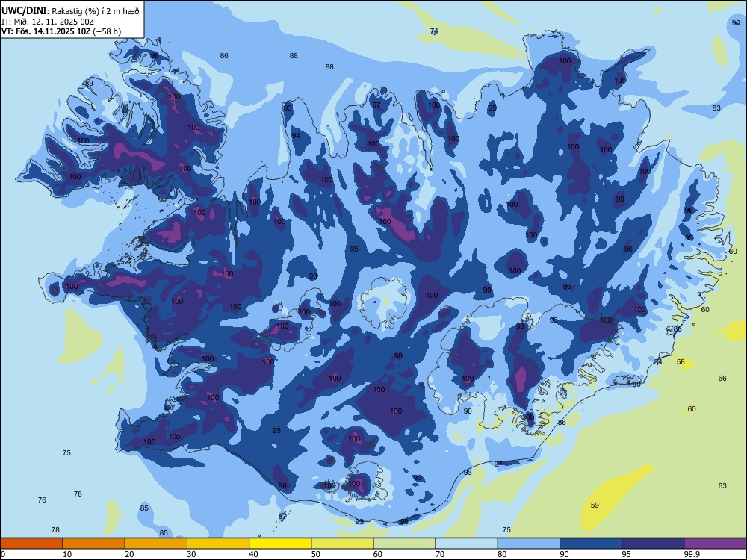Click the dark orange 0–10 legend swatch
This screenshot has width=747, height=560.
[31, 544]
